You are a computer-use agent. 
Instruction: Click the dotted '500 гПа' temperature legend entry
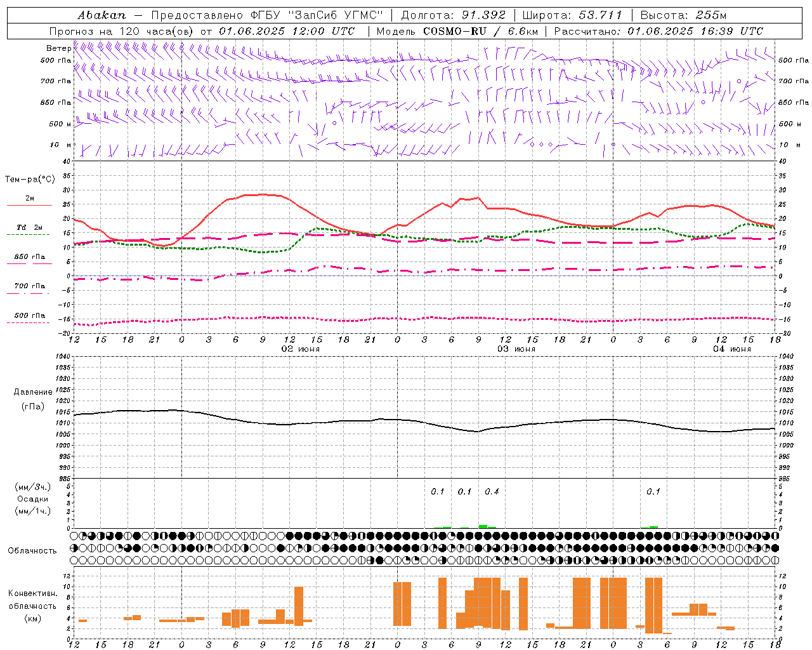pyautogui.click(x=30, y=315)
